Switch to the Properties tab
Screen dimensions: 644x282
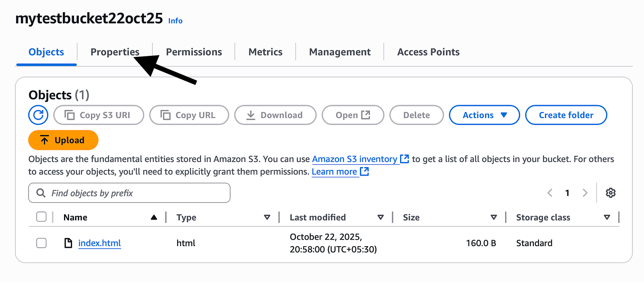115,52
